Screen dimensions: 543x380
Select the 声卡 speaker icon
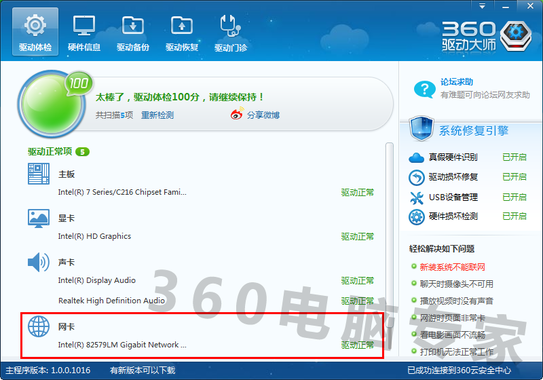(x=38, y=262)
